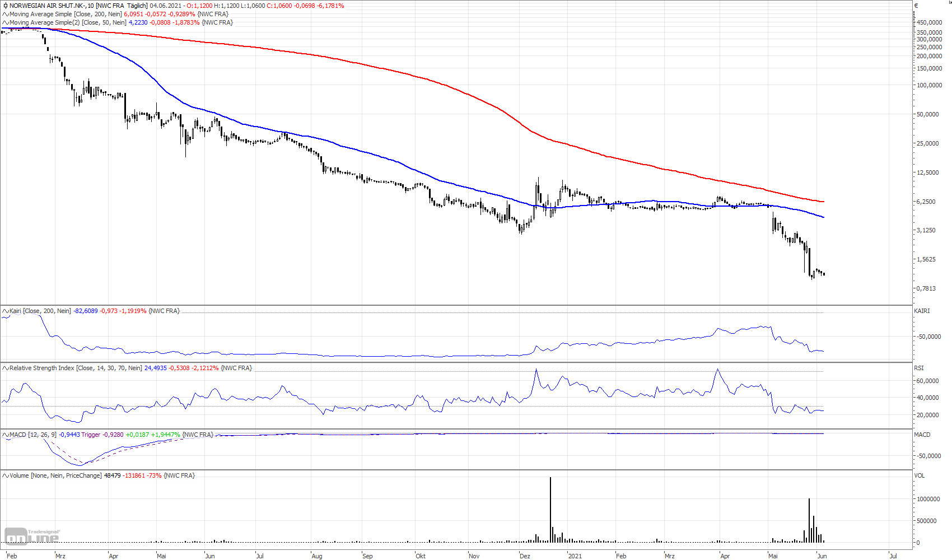Viewport: 952px width, 560px height.
Task: Click the Aug label on the time axis
Action: pyautogui.click(x=317, y=556)
